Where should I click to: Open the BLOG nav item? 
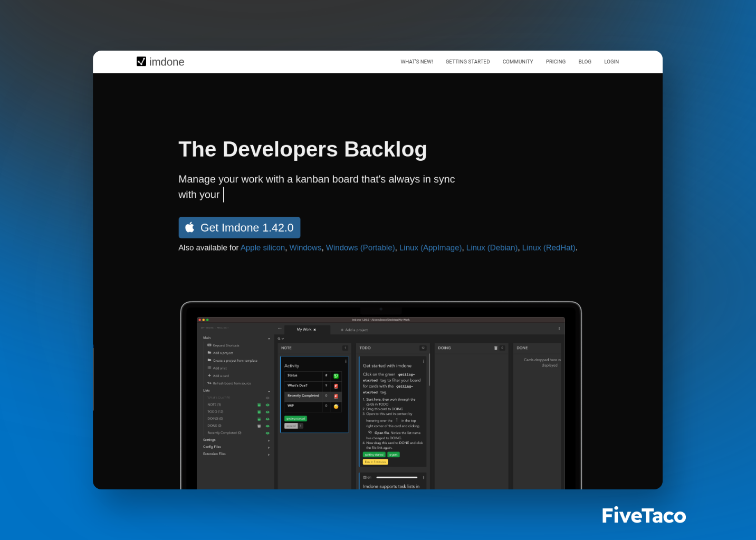tap(585, 62)
